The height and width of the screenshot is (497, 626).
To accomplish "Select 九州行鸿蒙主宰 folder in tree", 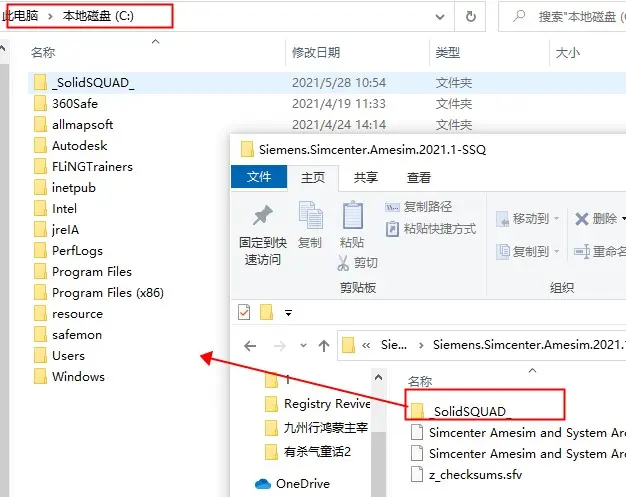I will click(x=325, y=428).
